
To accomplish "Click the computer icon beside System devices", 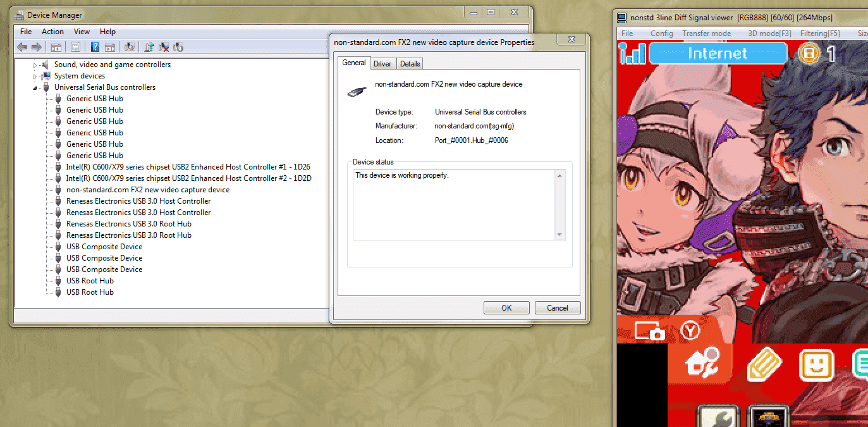I will (x=45, y=76).
